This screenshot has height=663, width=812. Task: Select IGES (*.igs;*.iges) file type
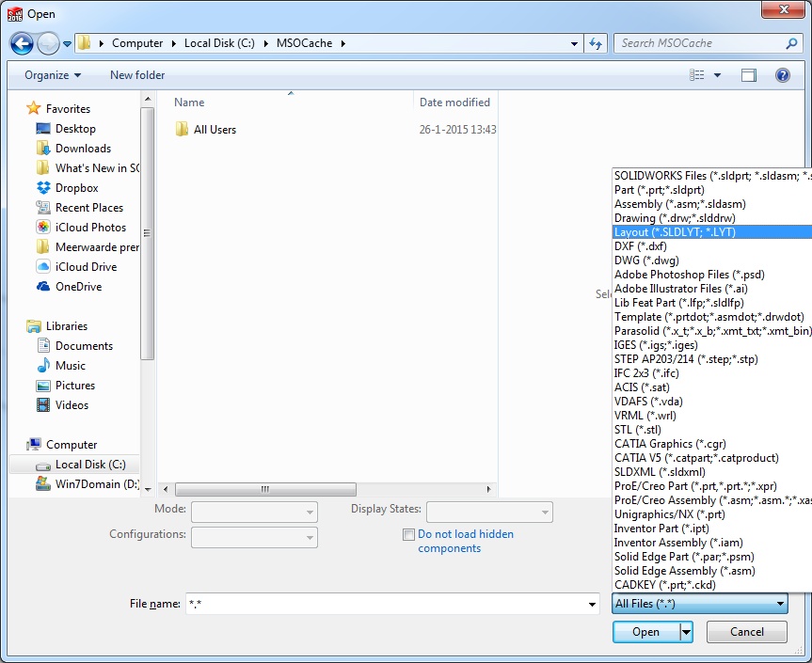tap(712, 345)
